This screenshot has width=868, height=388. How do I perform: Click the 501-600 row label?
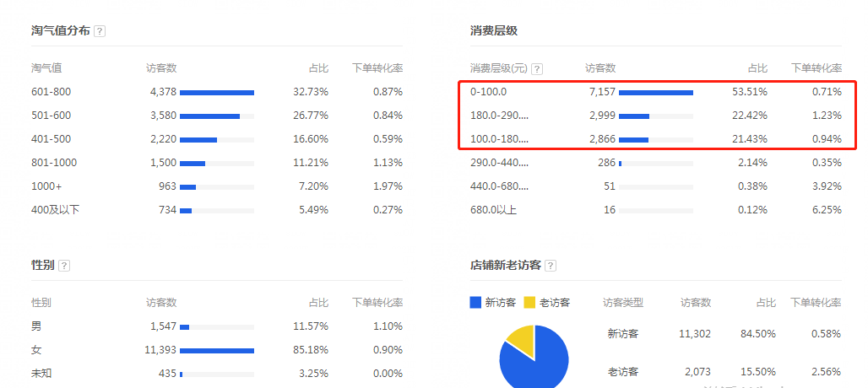(x=51, y=116)
